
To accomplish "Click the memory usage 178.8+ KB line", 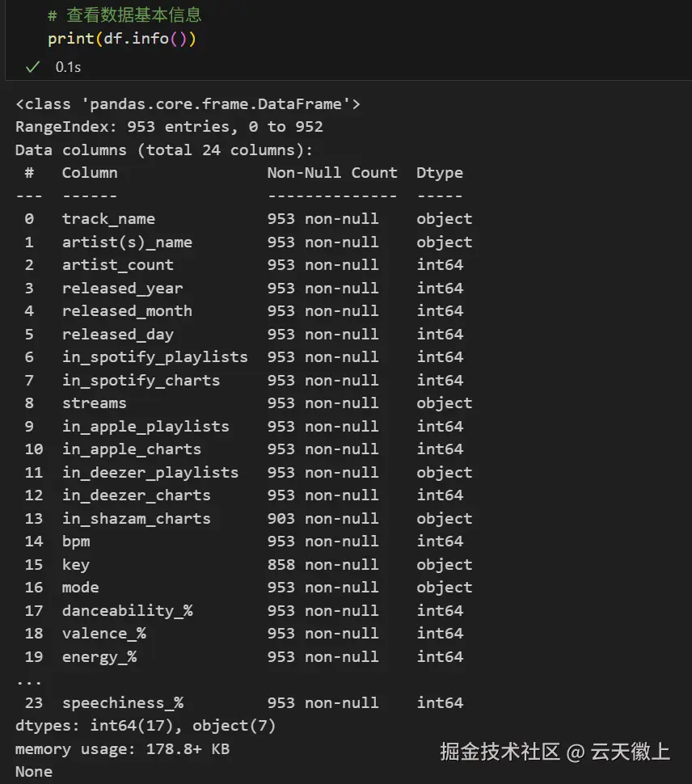I will pyautogui.click(x=122, y=749).
